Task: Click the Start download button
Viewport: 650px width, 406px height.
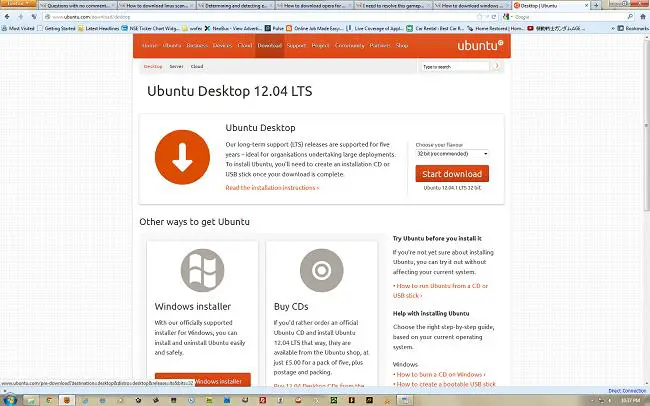Action: click(x=452, y=174)
